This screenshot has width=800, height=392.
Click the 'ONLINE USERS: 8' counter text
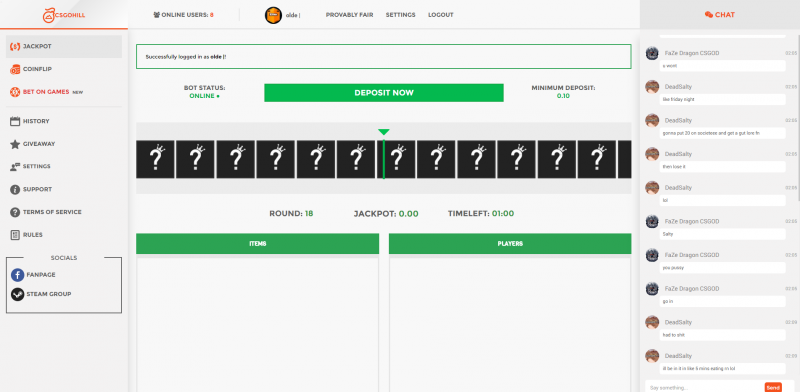tap(187, 15)
